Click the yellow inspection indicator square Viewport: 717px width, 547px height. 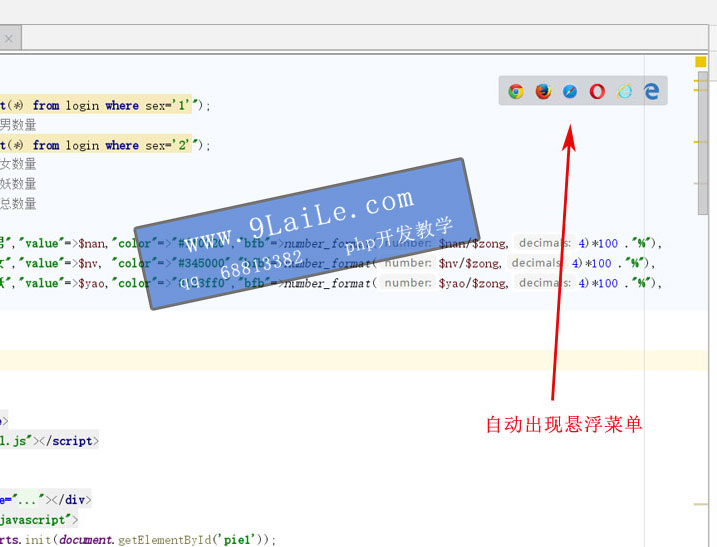pyautogui.click(x=700, y=62)
